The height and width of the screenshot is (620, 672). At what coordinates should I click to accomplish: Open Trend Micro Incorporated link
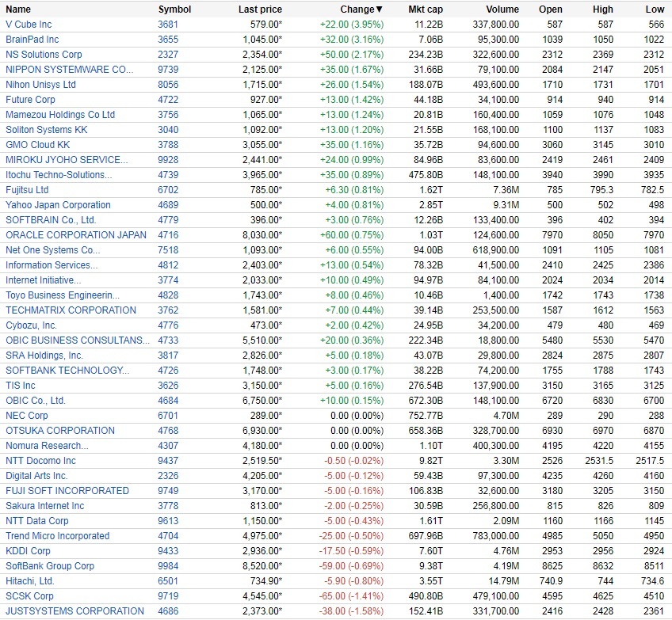pyautogui.click(x=57, y=535)
